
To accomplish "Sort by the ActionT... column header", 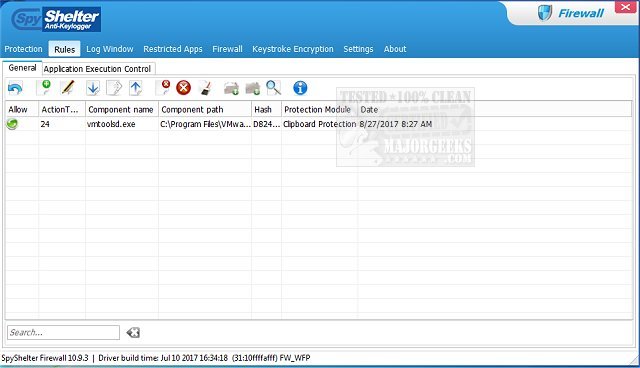I will point(62,109).
